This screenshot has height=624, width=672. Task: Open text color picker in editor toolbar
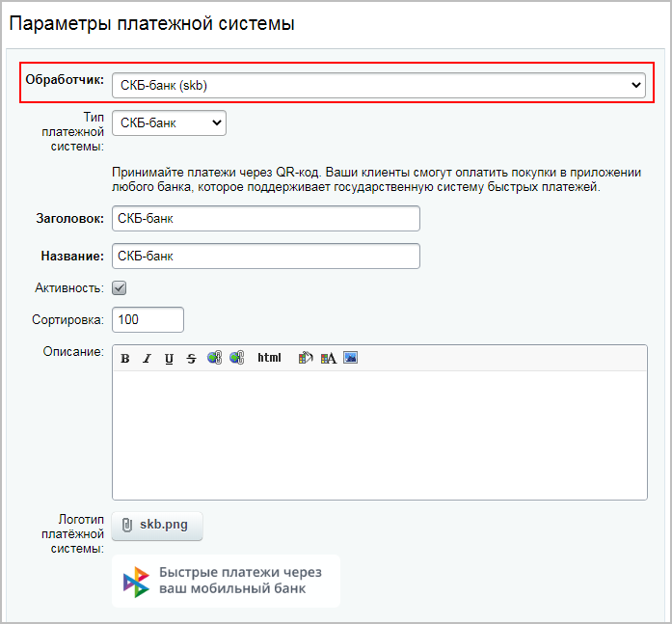[x=328, y=358]
